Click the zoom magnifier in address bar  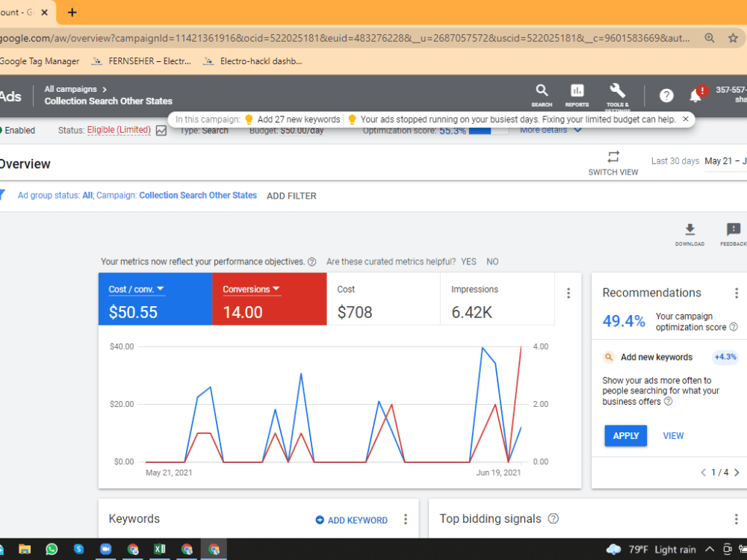point(710,38)
